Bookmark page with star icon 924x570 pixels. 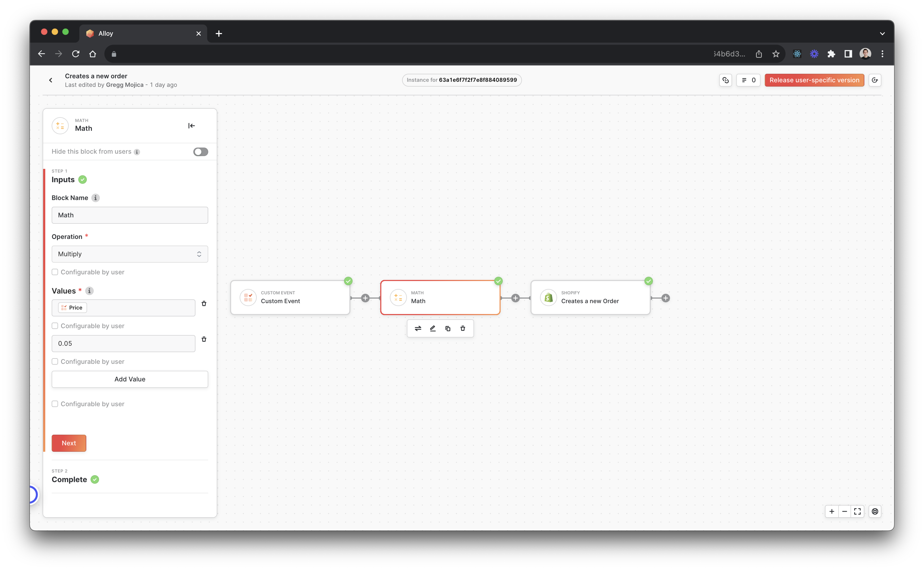pos(776,54)
